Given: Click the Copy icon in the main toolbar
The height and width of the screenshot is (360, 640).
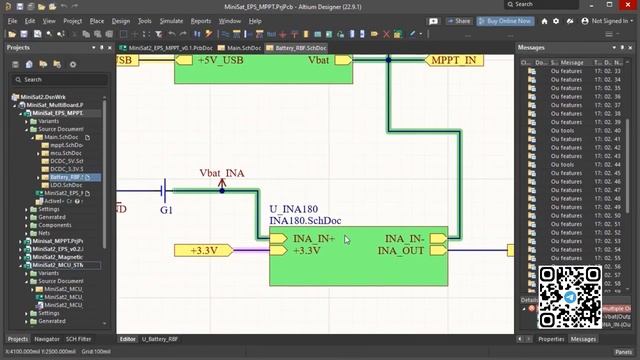Looking at the screenshot, I should click(86, 34).
